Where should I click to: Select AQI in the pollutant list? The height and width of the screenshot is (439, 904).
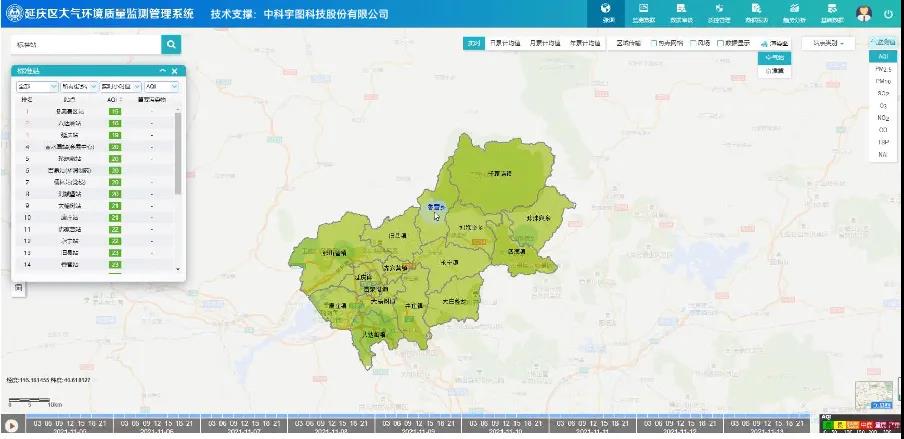(883, 56)
